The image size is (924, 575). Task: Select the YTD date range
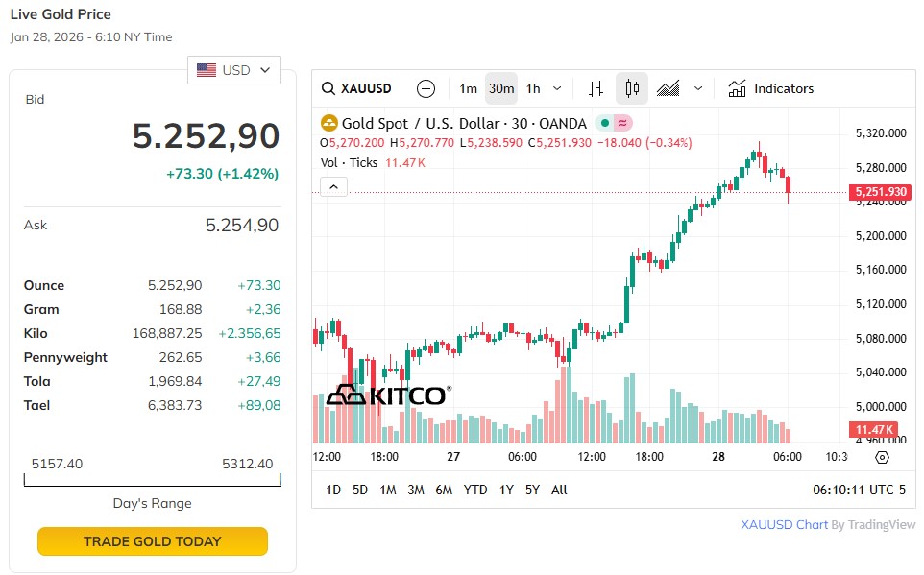[x=475, y=490]
